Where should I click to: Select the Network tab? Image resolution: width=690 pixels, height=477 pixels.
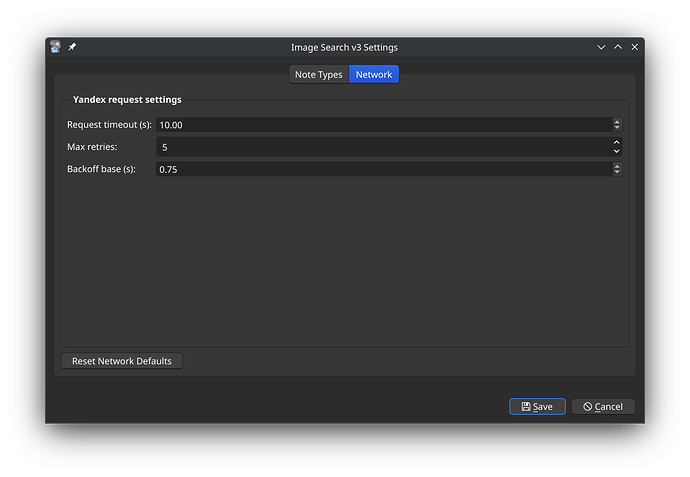coord(374,75)
